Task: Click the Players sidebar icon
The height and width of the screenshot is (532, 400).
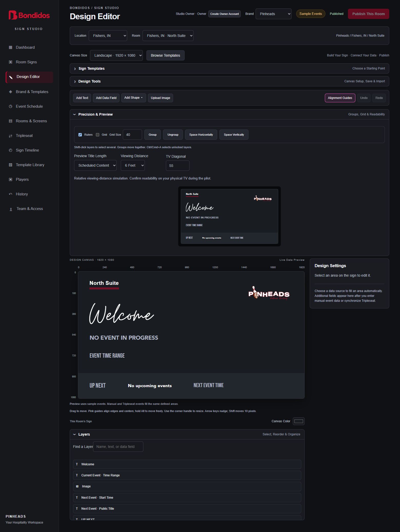Action: tap(11, 179)
